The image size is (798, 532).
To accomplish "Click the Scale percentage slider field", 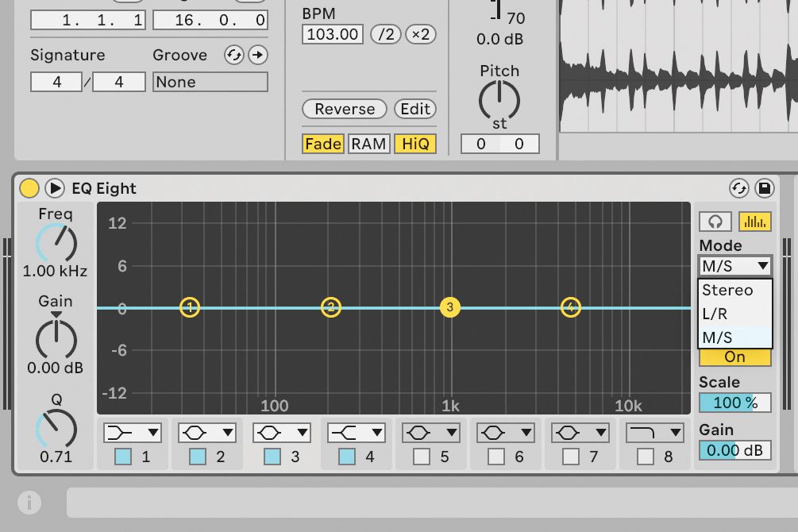I will [x=734, y=403].
